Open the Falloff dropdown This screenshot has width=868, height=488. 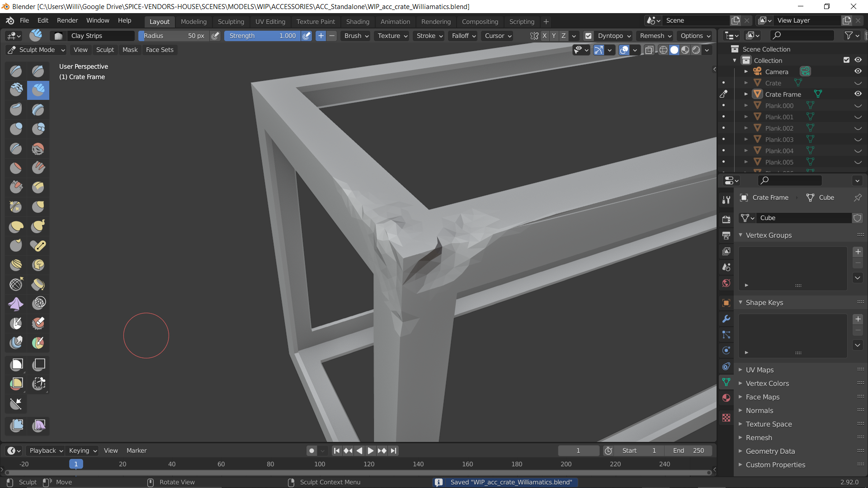[x=463, y=36]
